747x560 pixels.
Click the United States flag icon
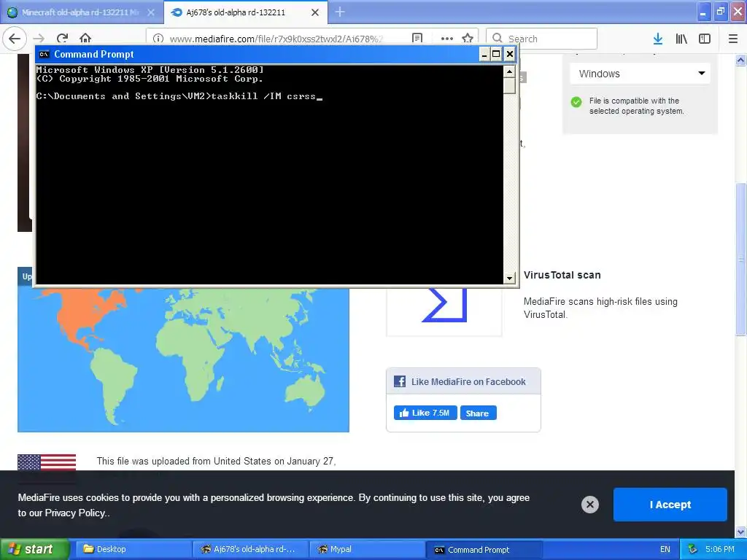(47, 462)
